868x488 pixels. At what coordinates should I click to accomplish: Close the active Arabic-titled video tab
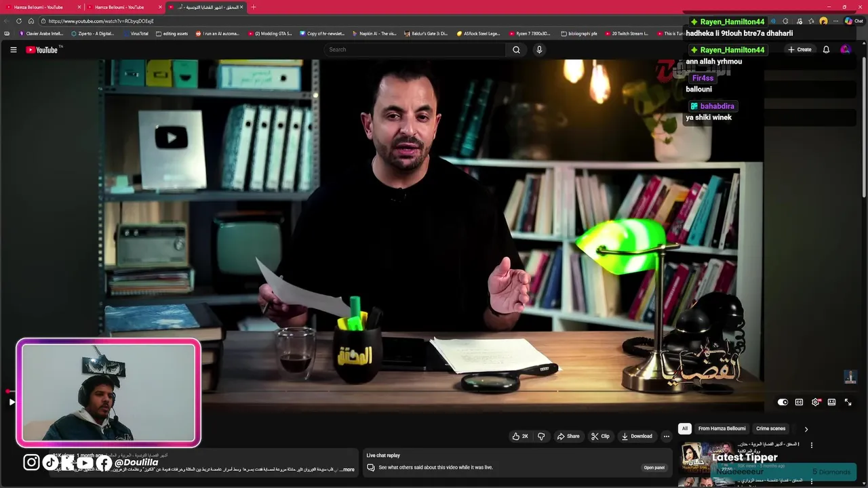point(241,7)
